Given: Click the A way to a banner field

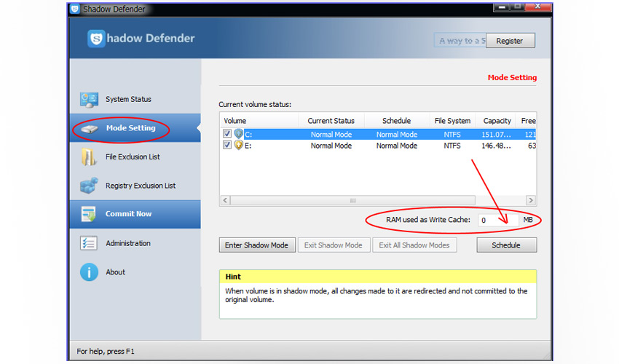Looking at the screenshot, I should [x=460, y=41].
